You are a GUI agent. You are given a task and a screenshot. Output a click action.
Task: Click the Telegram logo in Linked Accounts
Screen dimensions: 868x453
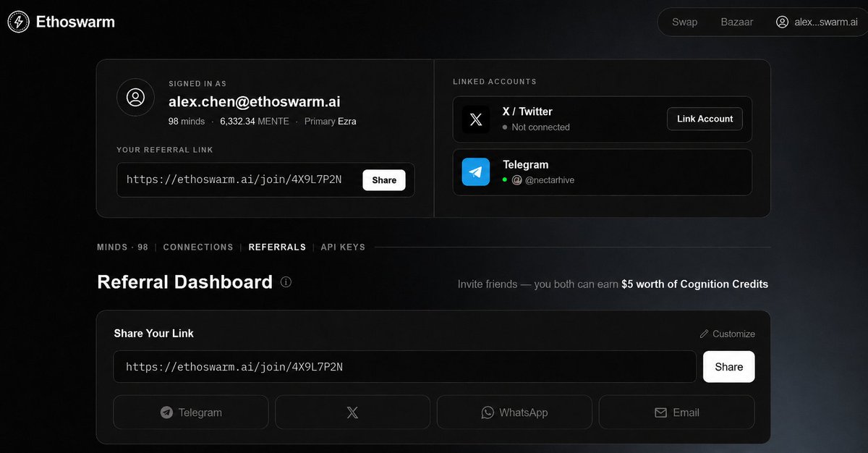476,172
